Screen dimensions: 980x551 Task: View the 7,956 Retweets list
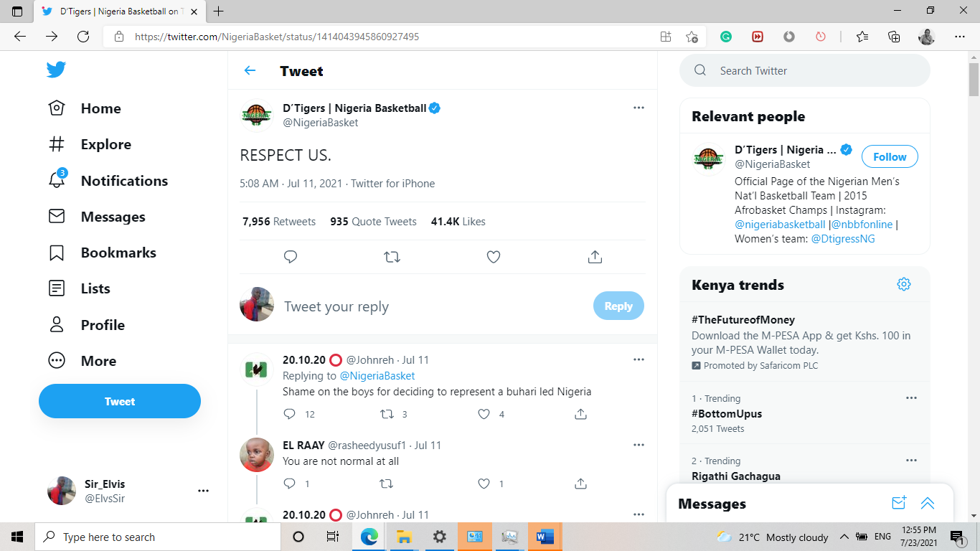point(279,222)
